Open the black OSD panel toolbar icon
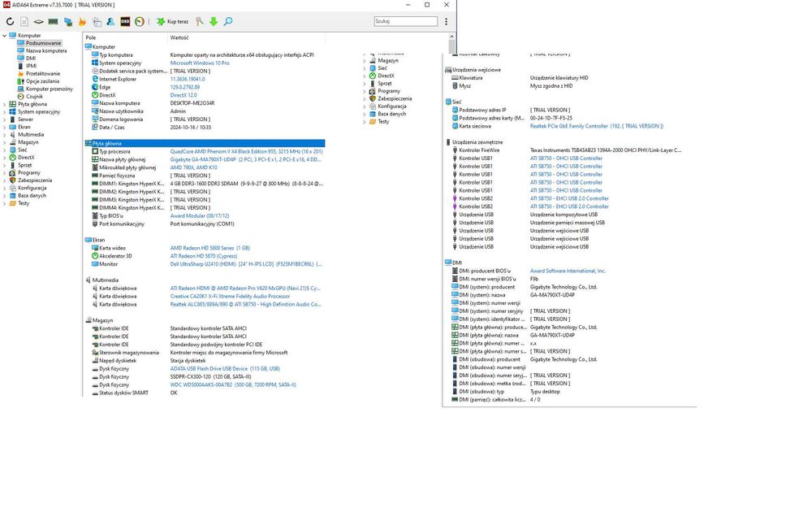 125,22
